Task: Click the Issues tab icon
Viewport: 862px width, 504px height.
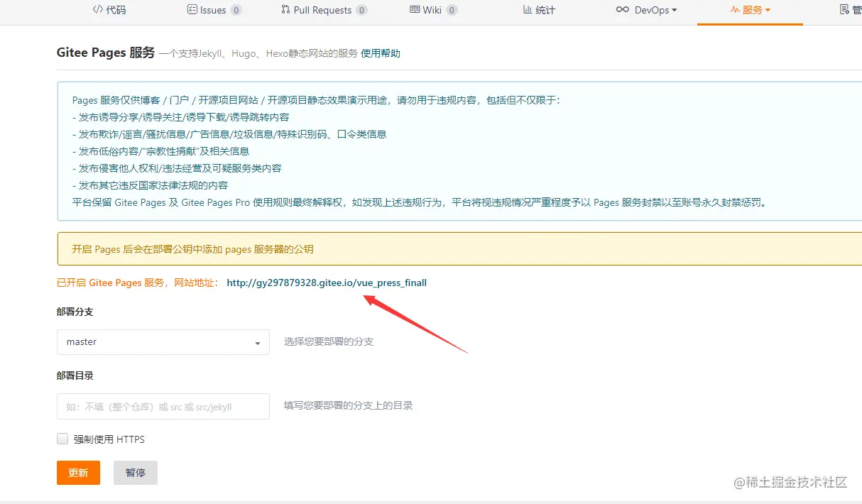Action: tap(192, 10)
